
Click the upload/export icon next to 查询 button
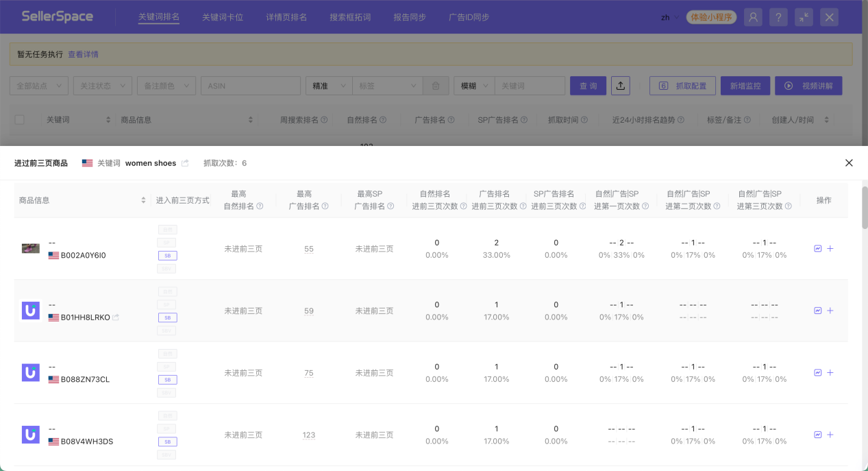[620, 85]
